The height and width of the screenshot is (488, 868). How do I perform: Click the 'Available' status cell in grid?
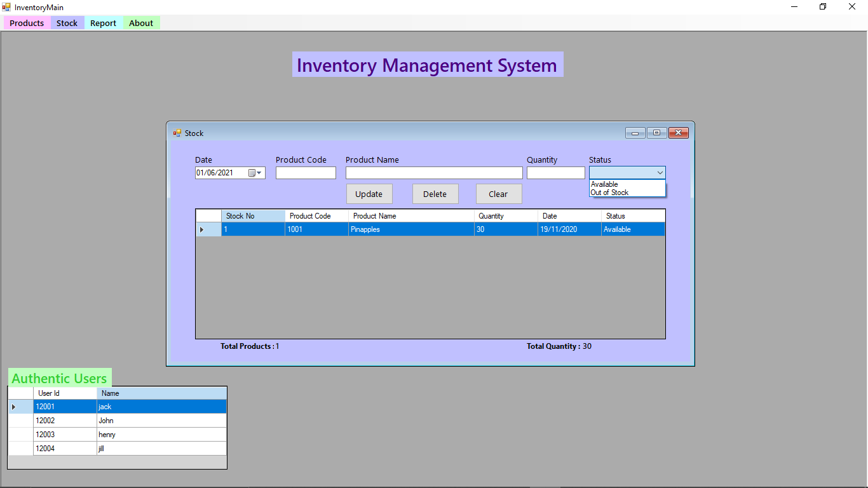[633, 229]
